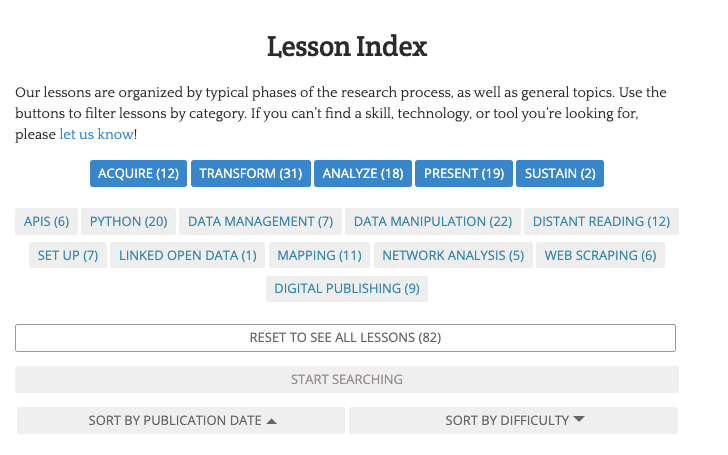Show Mapping (11) lessons
This screenshot has width=728, height=455.
[x=319, y=256]
